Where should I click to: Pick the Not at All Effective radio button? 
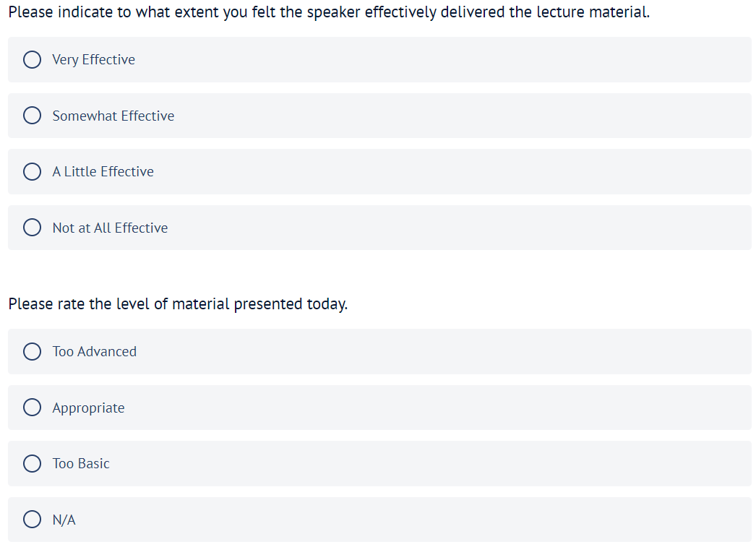(32, 228)
